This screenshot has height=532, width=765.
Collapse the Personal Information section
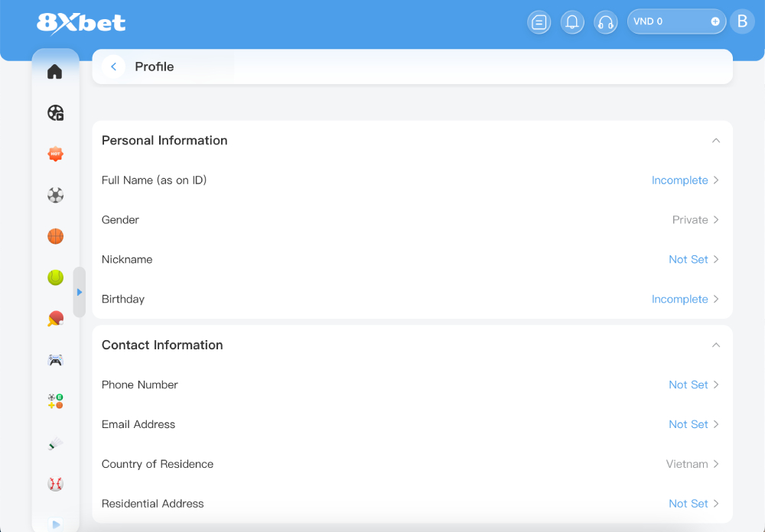pyautogui.click(x=716, y=141)
